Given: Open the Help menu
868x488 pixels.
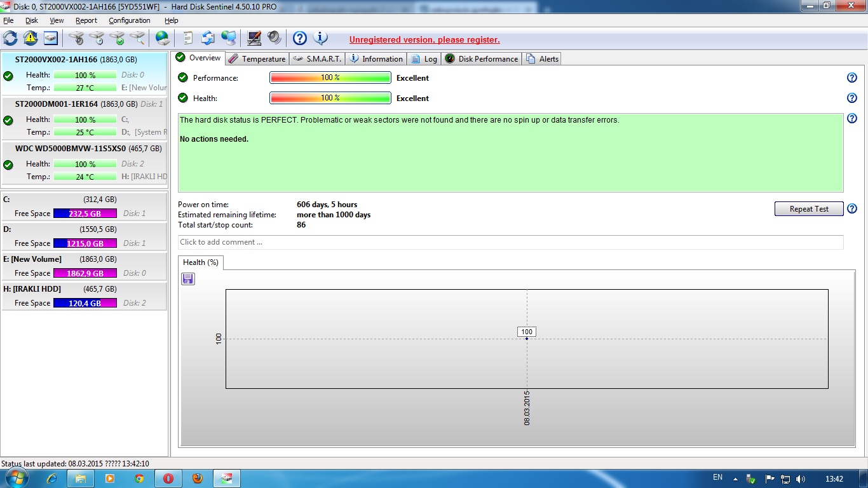Looking at the screenshot, I should tap(171, 20).
